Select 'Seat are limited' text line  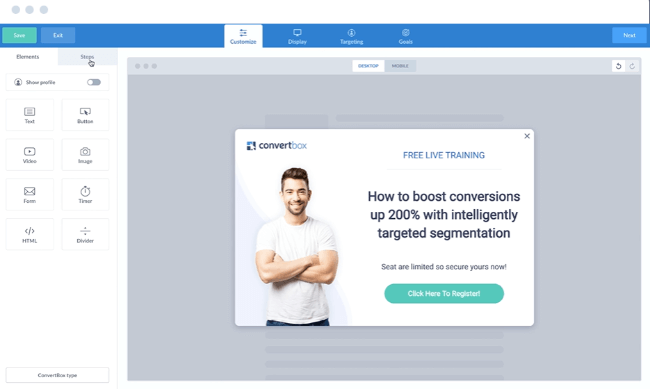[x=444, y=267]
